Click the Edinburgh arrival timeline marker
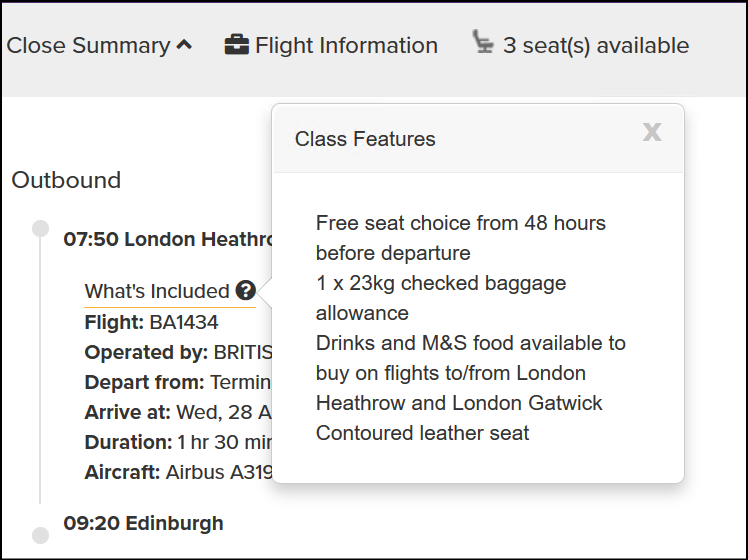 coord(41,535)
